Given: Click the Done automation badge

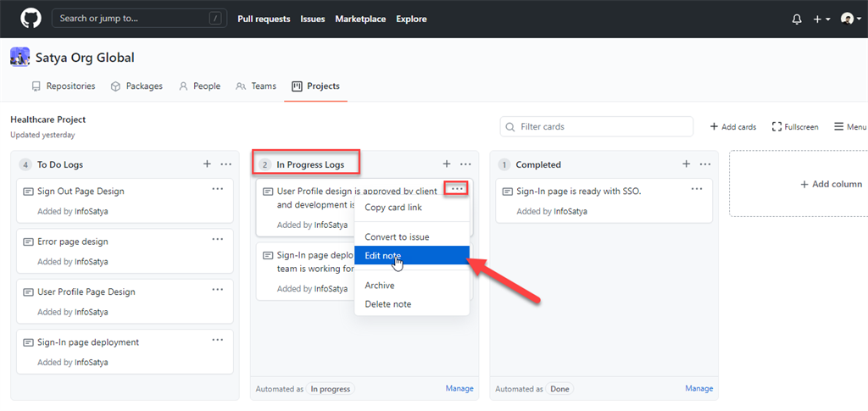Looking at the screenshot, I should coord(559,389).
